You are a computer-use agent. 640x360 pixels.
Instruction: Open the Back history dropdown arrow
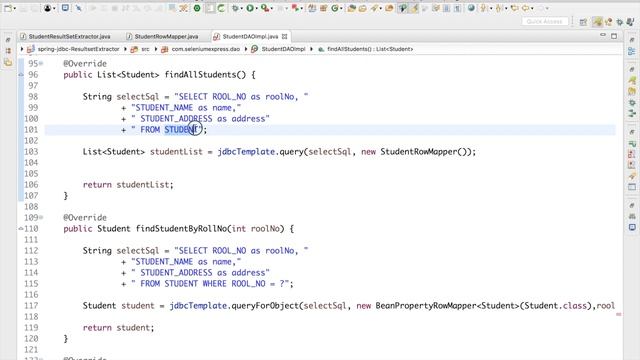point(532,9)
